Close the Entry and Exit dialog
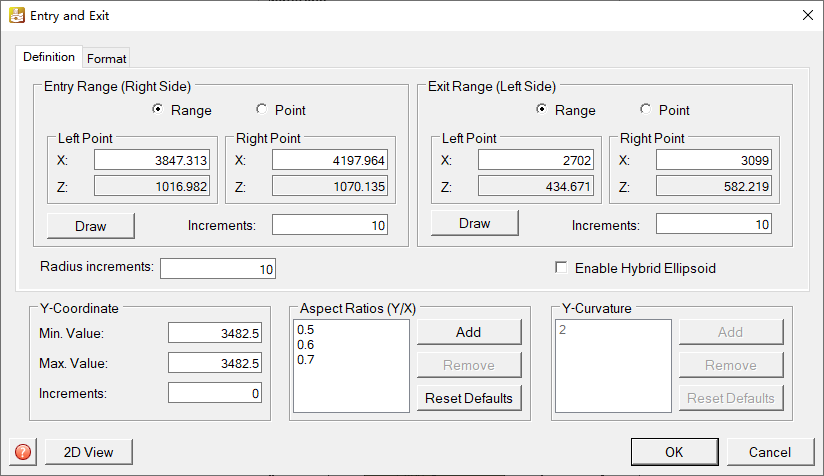The image size is (824, 476). coord(808,15)
